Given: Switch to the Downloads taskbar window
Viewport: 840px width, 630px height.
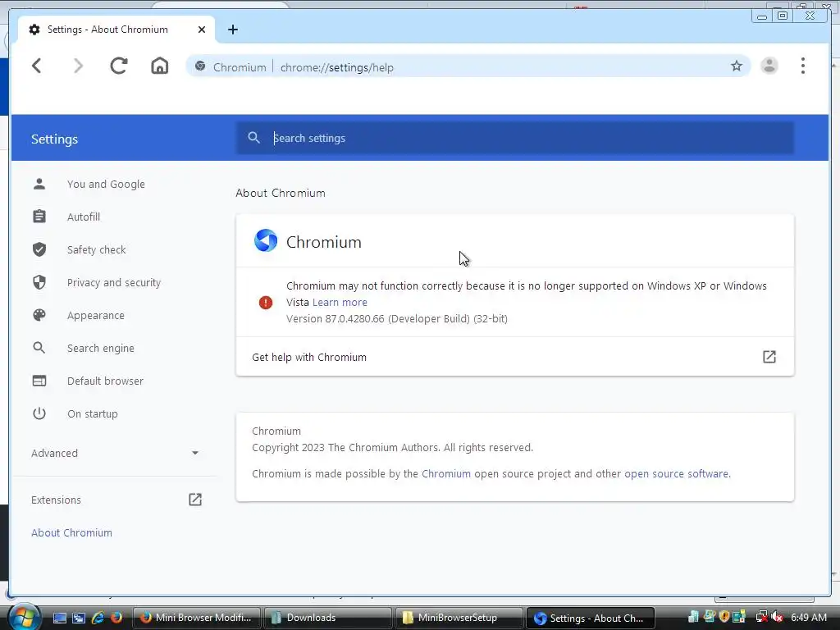Looking at the screenshot, I should click(x=327, y=618).
